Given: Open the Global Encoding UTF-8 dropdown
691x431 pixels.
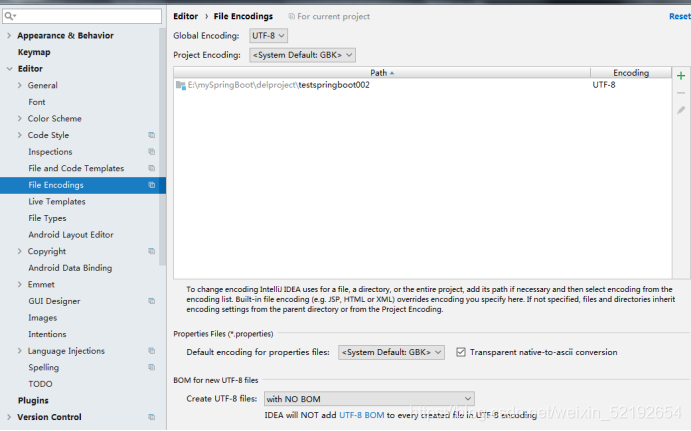Looking at the screenshot, I should [268, 36].
